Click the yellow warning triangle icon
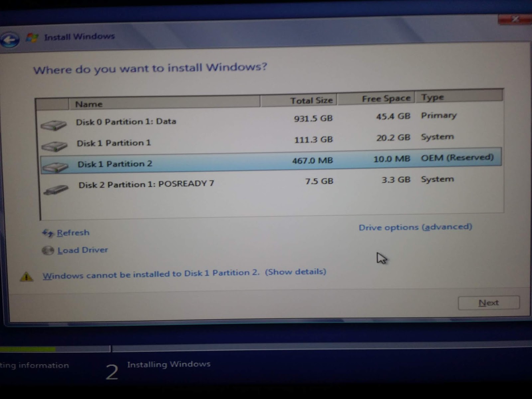The width and height of the screenshot is (532, 399). [26, 276]
